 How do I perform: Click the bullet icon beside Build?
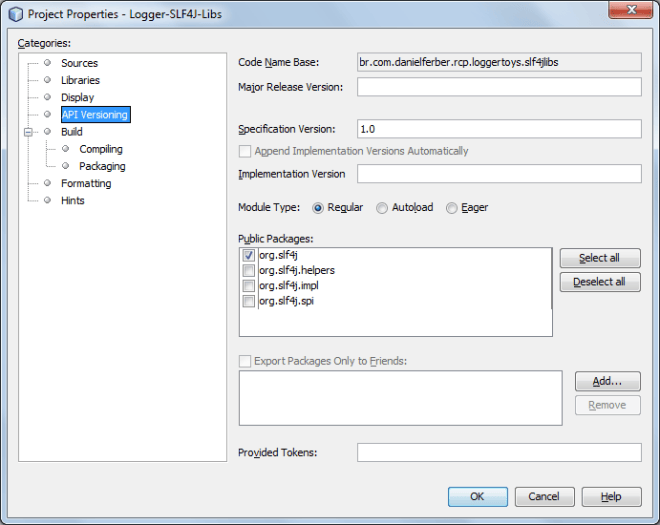[47, 131]
